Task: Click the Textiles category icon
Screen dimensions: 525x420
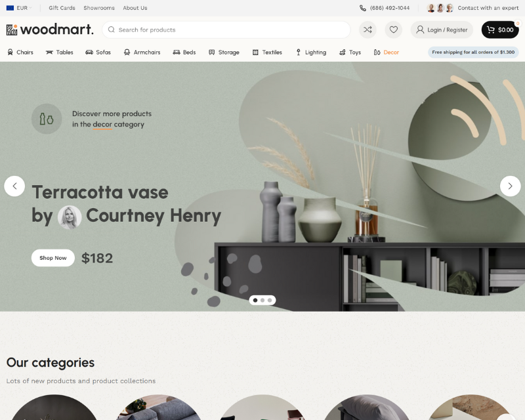Action: pyautogui.click(x=255, y=52)
